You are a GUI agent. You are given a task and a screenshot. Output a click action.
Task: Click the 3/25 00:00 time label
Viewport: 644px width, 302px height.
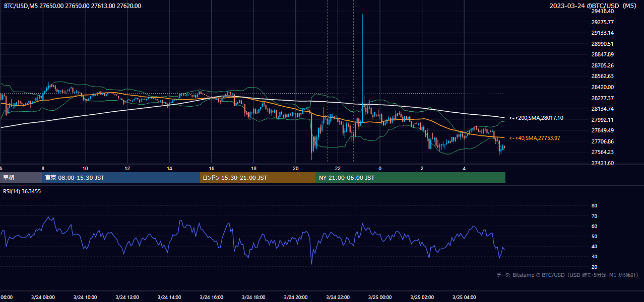pyautogui.click(x=380, y=297)
